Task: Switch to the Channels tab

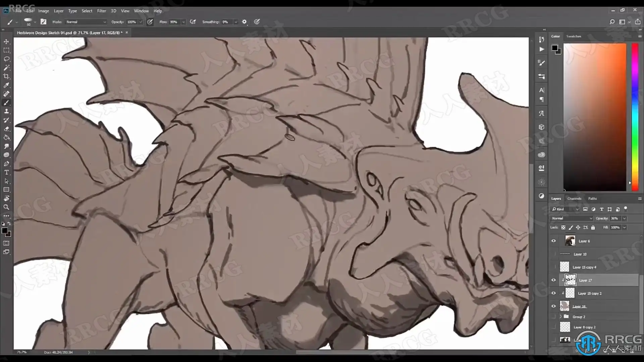Action: point(574,198)
